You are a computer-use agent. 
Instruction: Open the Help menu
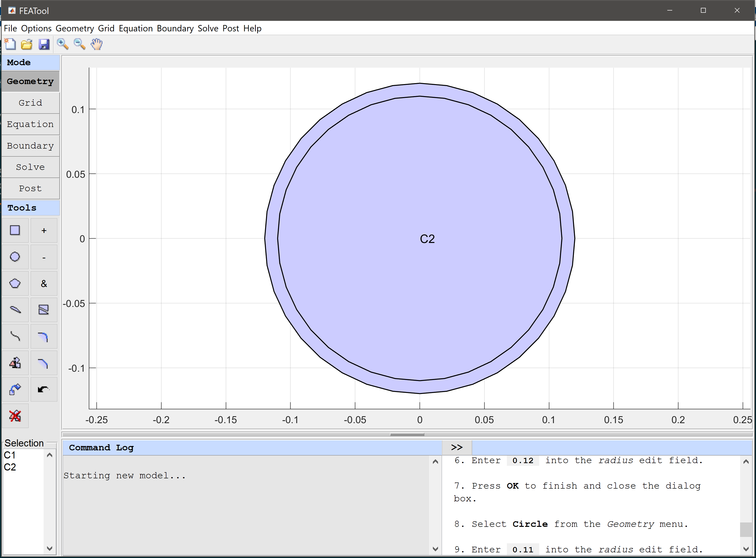click(x=253, y=28)
